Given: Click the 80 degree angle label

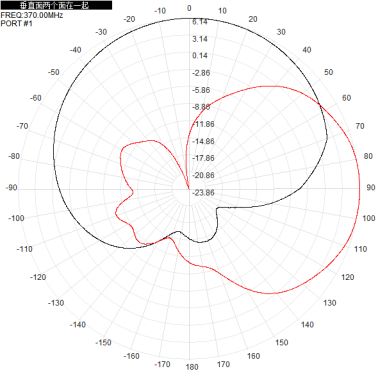Looking at the screenshot, I should [368, 156].
